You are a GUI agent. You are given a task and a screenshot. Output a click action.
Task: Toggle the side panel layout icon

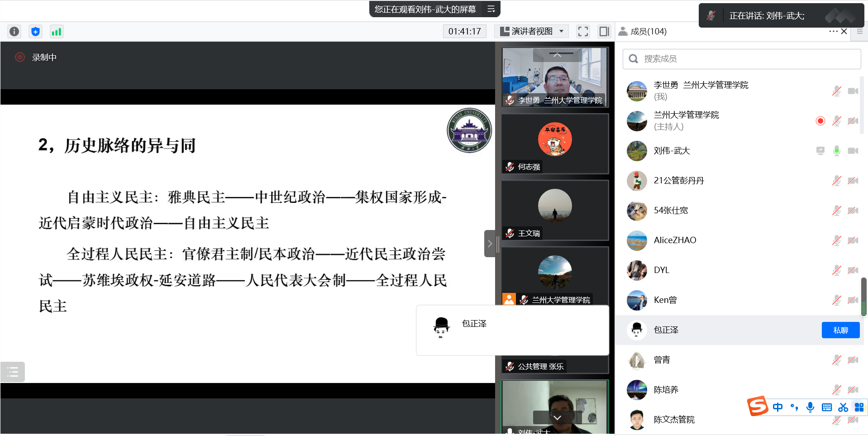pyautogui.click(x=604, y=31)
